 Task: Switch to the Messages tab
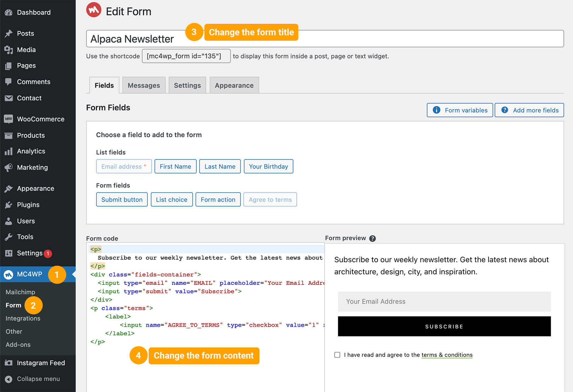pos(144,85)
